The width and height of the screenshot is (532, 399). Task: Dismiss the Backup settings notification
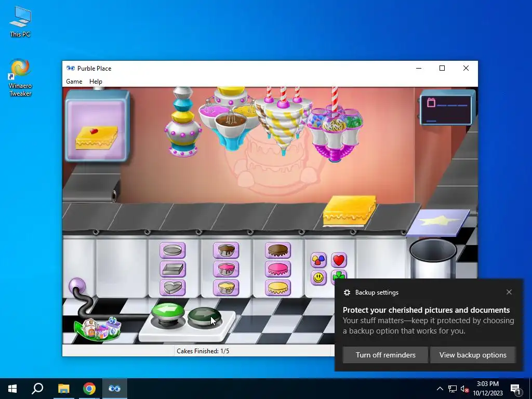click(509, 292)
